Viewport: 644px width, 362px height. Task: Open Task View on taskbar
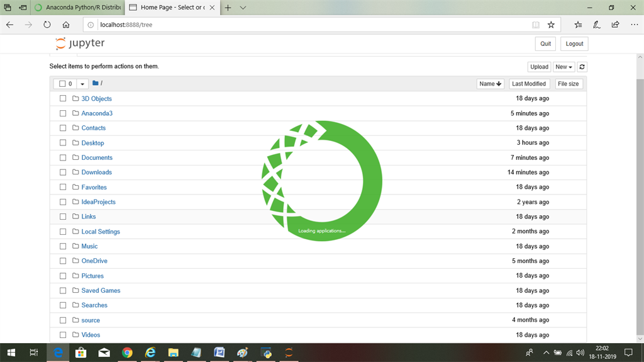coord(34,353)
